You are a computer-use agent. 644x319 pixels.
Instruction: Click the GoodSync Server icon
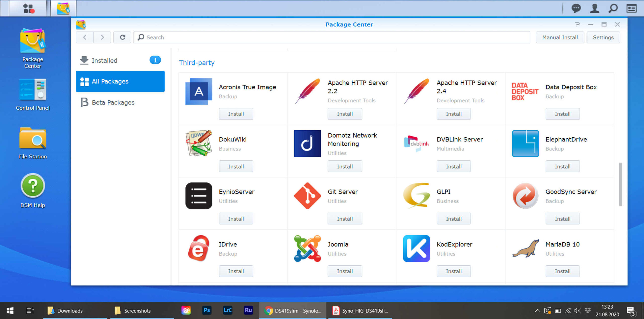[525, 196]
